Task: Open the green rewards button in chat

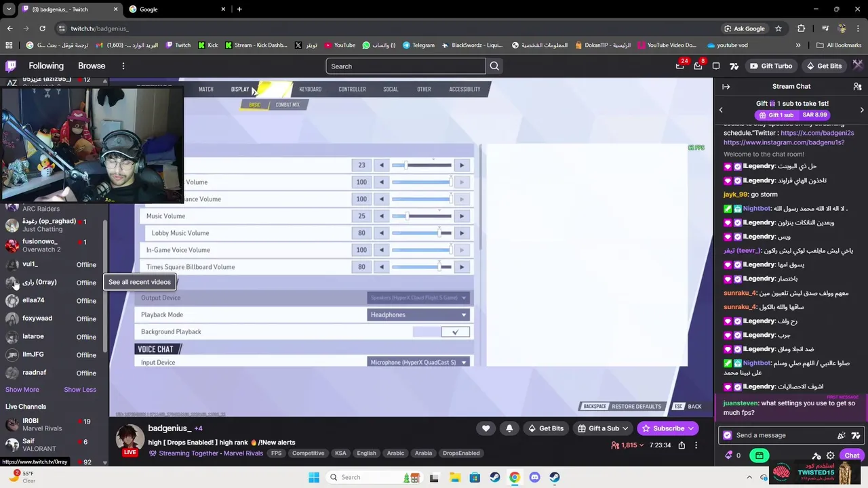Action: click(759, 455)
